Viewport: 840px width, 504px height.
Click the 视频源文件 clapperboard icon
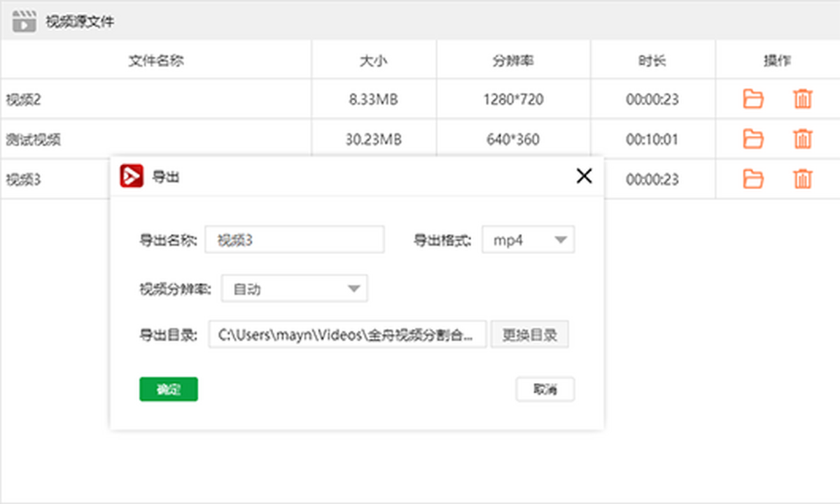(x=24, y=22)
